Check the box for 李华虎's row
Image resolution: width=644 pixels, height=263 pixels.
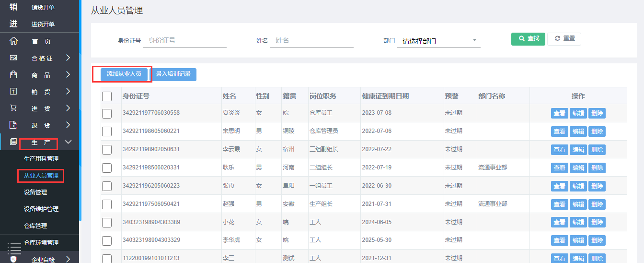[x=107, y=240]
